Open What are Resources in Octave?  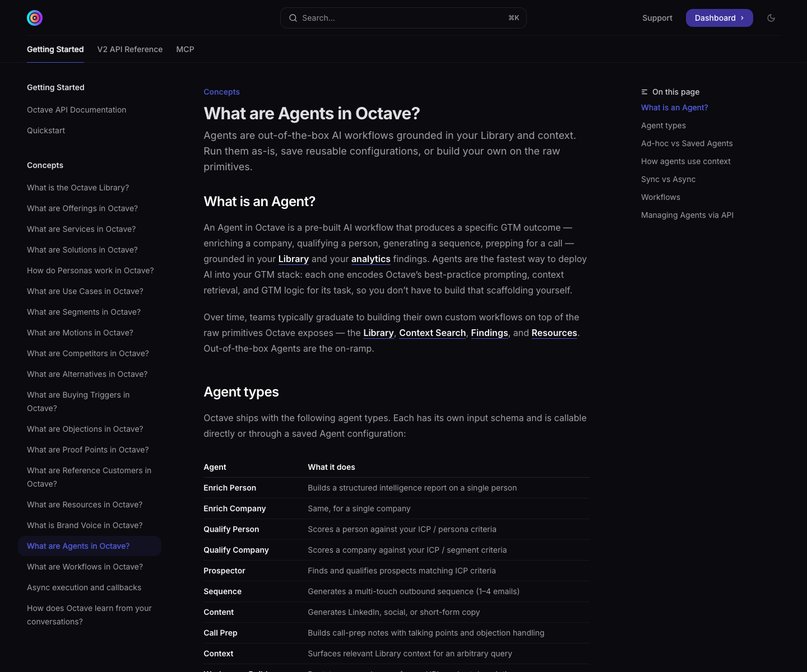coord(85,505)
